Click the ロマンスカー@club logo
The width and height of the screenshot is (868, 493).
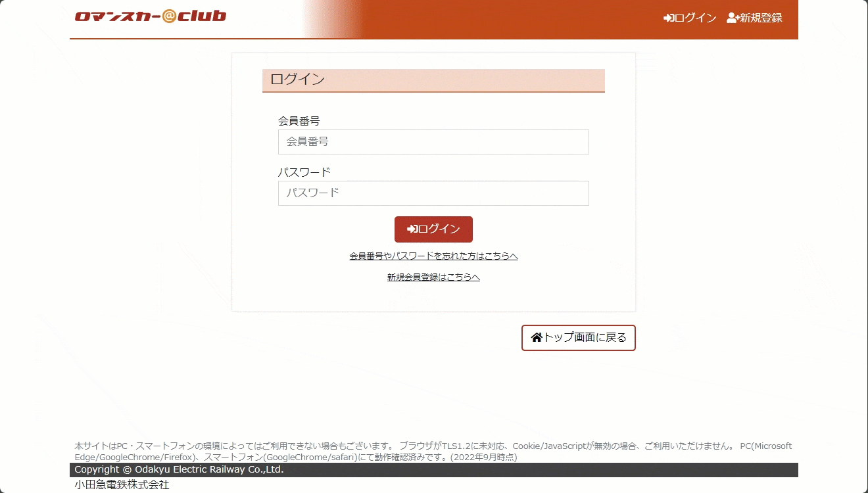click(151, 16)
